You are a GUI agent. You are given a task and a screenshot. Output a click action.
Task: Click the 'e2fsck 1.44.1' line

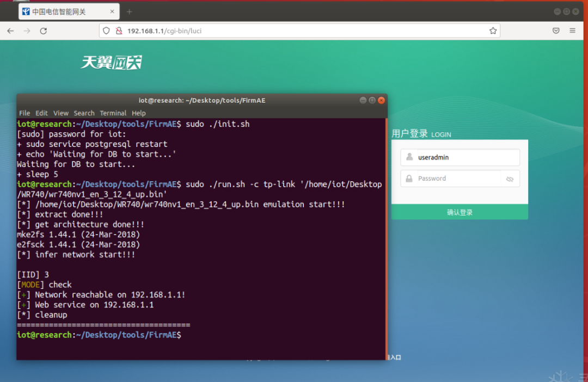click(x=78, y=245)
